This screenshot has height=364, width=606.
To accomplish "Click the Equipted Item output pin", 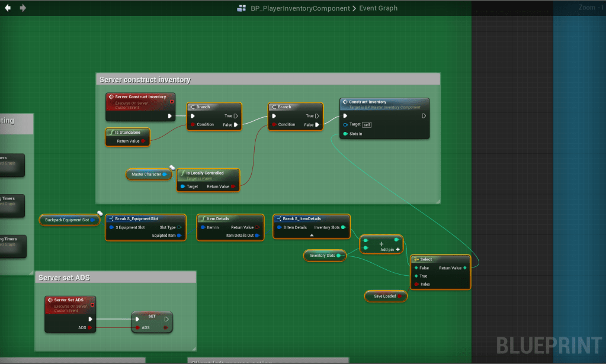I will 179,236.
